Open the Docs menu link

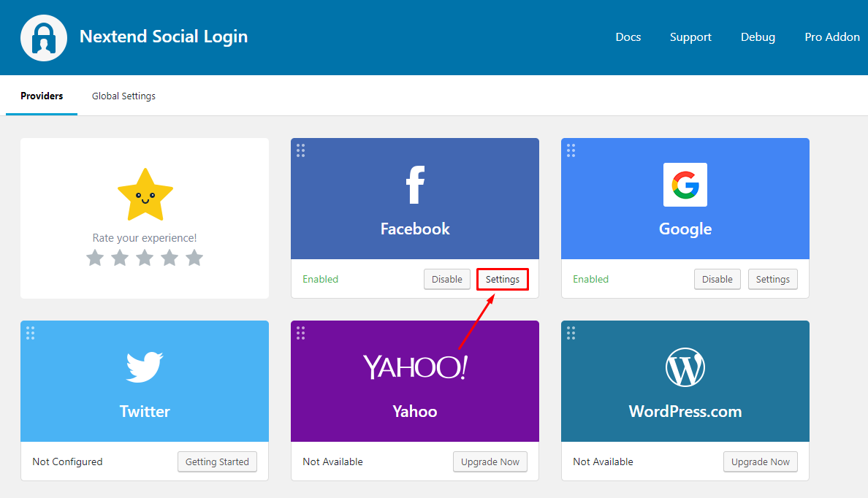tap(628, 37)
